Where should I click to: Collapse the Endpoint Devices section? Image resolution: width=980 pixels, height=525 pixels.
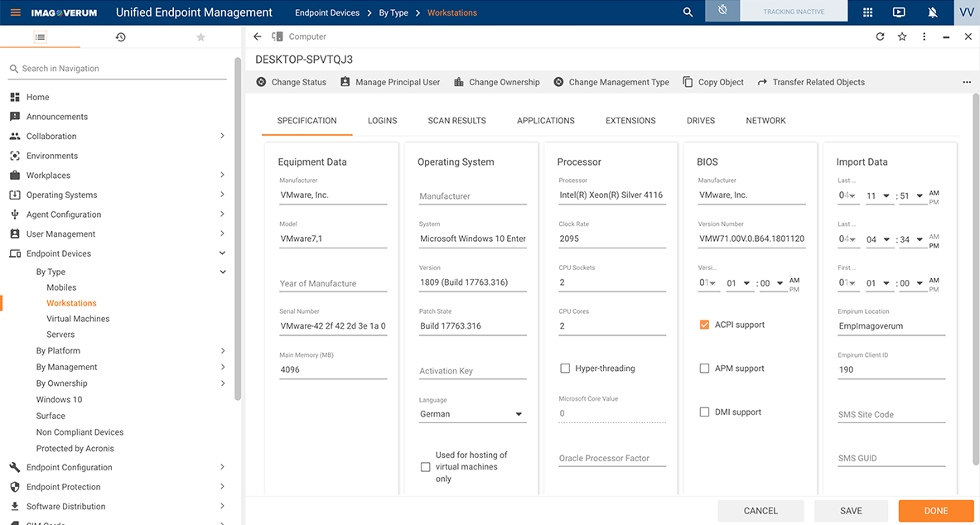coord(222,253)
